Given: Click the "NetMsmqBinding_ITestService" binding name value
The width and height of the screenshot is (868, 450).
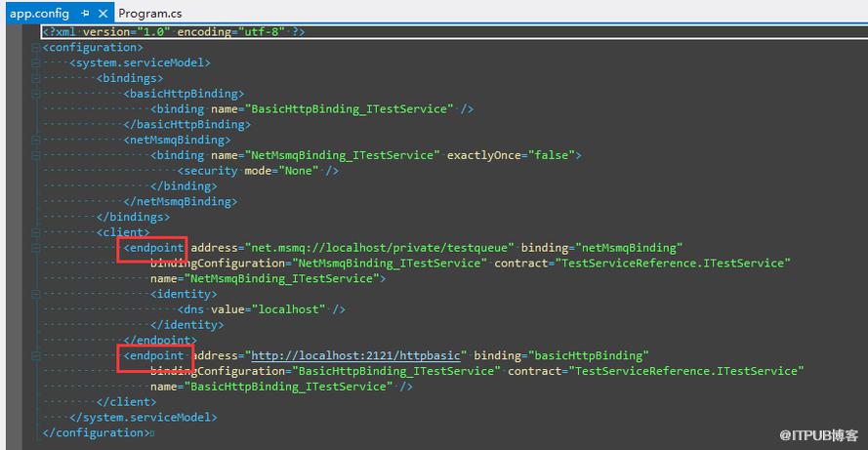Looking at the screenshot, I should [x=343, y=155].
